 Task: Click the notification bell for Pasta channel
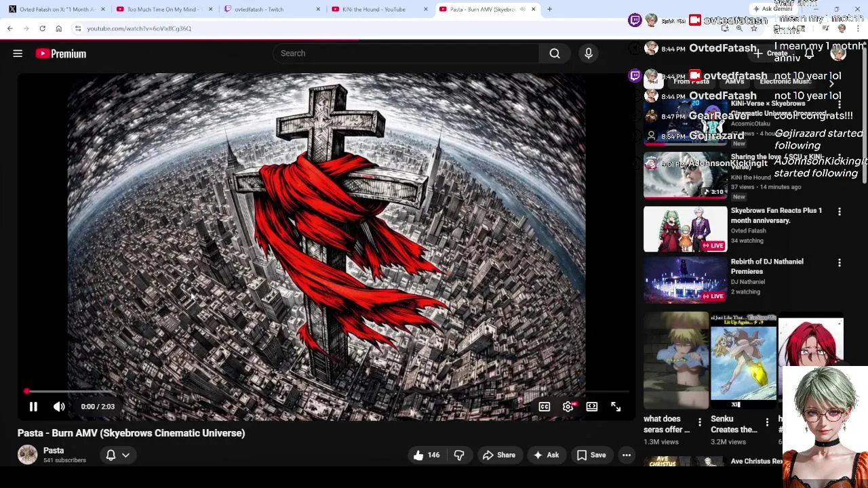pos(111,455)
